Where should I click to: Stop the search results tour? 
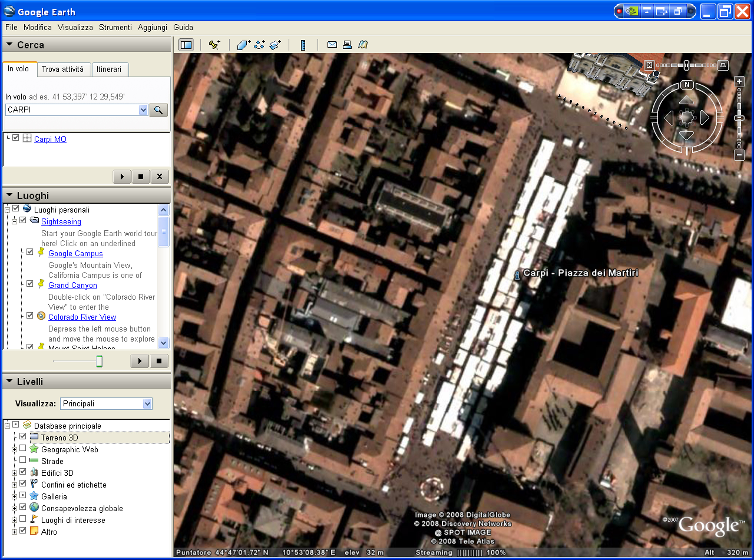(141, 177)
